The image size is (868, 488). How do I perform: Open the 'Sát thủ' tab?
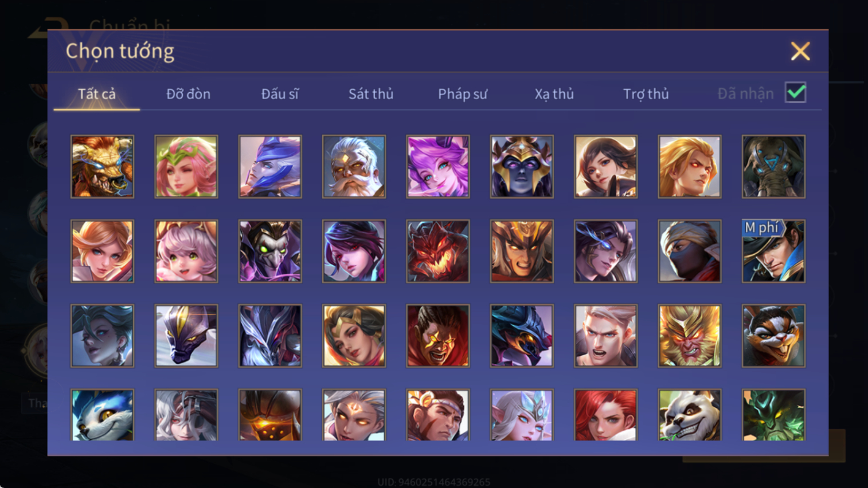[371, 94]
